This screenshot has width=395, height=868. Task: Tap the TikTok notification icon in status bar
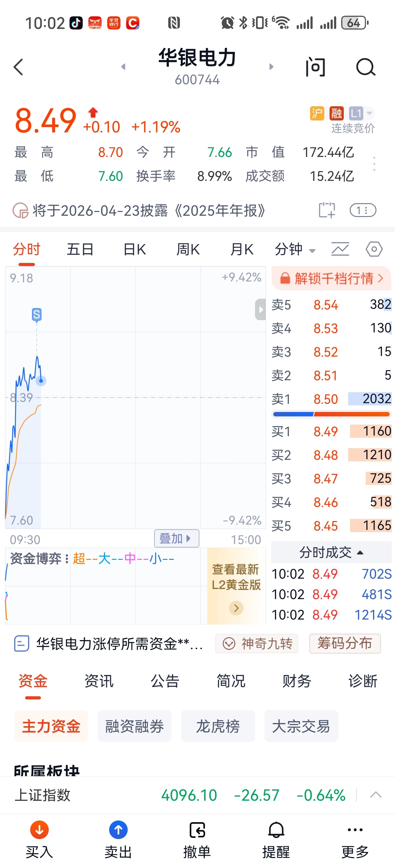[x=76, y=23]
